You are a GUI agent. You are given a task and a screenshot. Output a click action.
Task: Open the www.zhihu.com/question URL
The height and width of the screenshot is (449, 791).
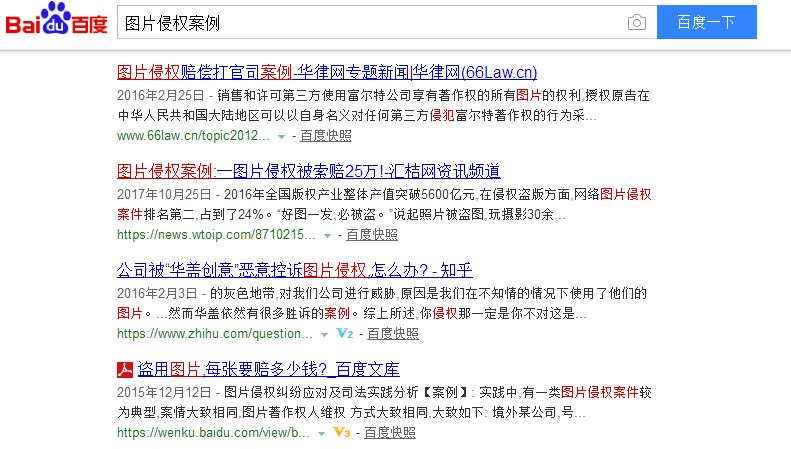click(x=215, y=333)
